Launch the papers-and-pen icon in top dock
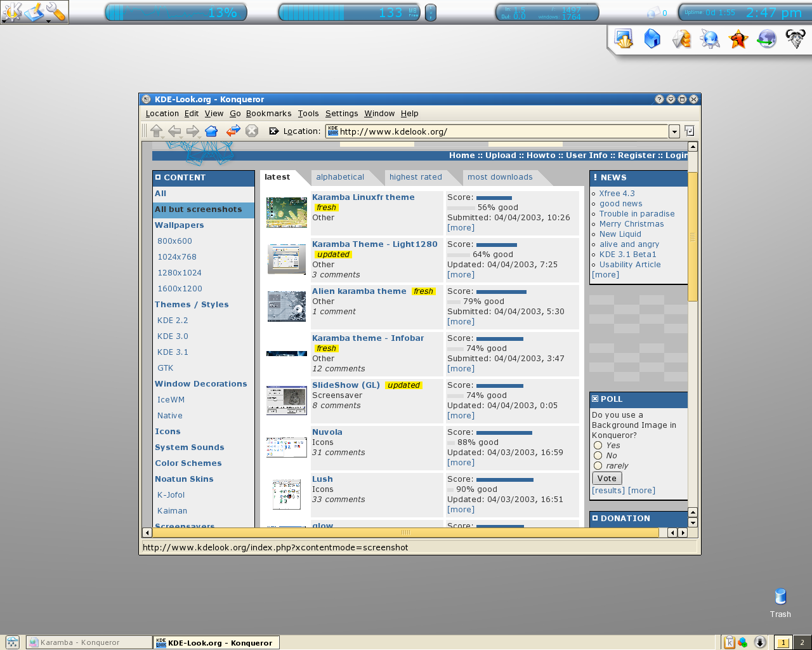 pyautogui.click(x=681, y=39)
